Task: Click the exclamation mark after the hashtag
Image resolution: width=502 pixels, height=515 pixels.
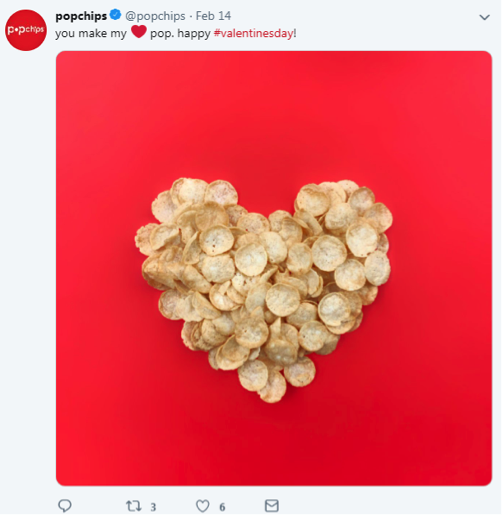Action: point(295,33)
